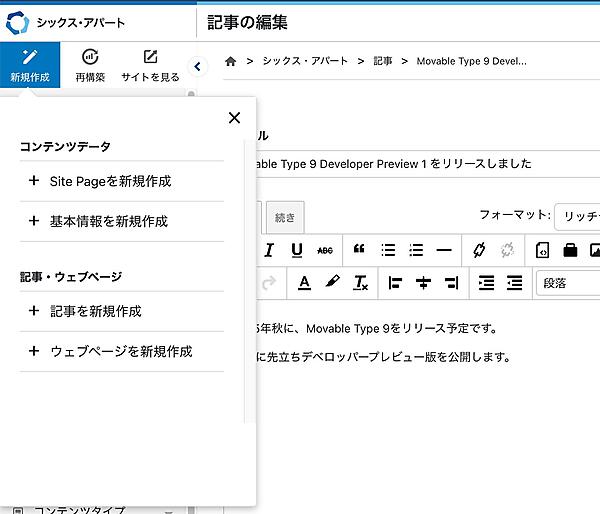Center-align the paragraph text
The height and width of the screenshot is (514, 600).
(x=423, y=283)
